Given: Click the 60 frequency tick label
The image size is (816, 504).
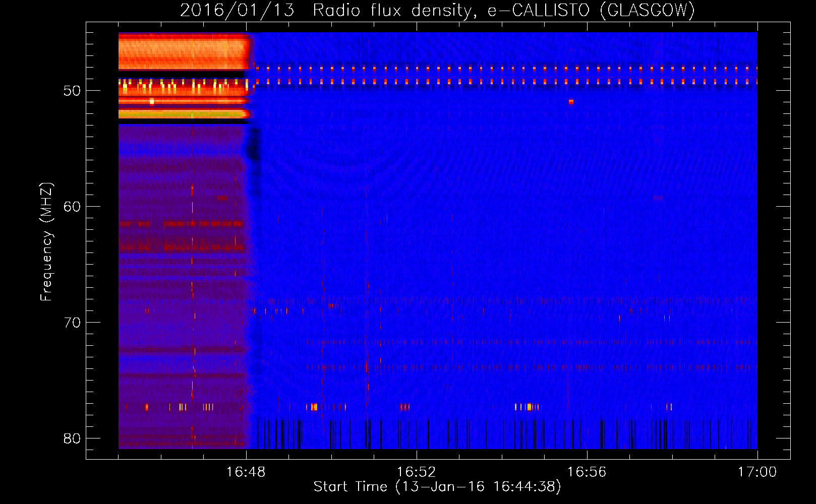Looking at the screenshot, I should click(x=72, y=207).
